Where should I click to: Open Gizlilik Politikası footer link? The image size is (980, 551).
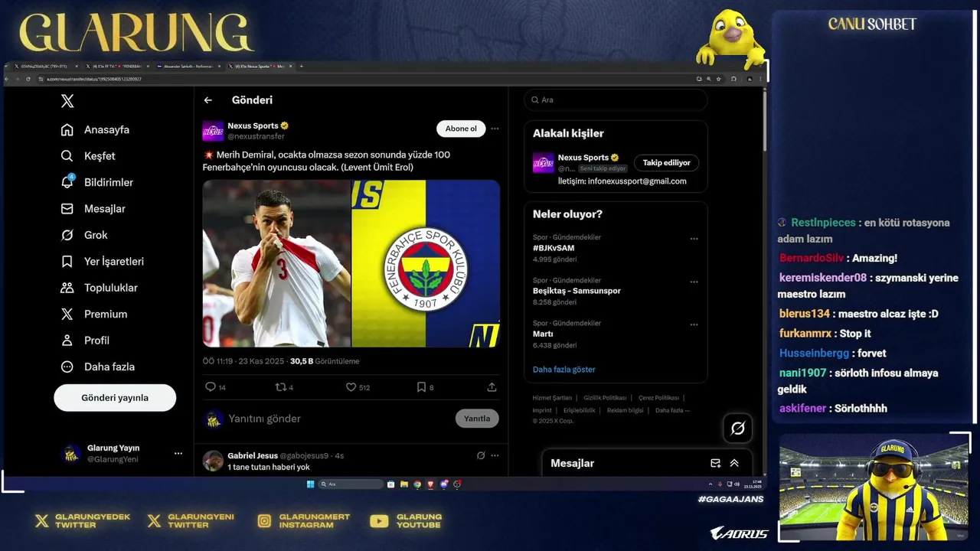pos(605,398)
